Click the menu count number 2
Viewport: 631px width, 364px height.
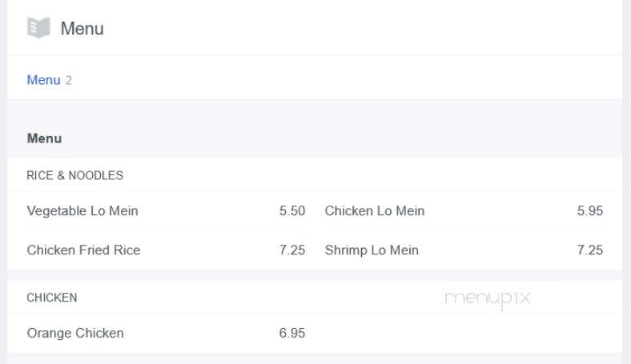69,80
